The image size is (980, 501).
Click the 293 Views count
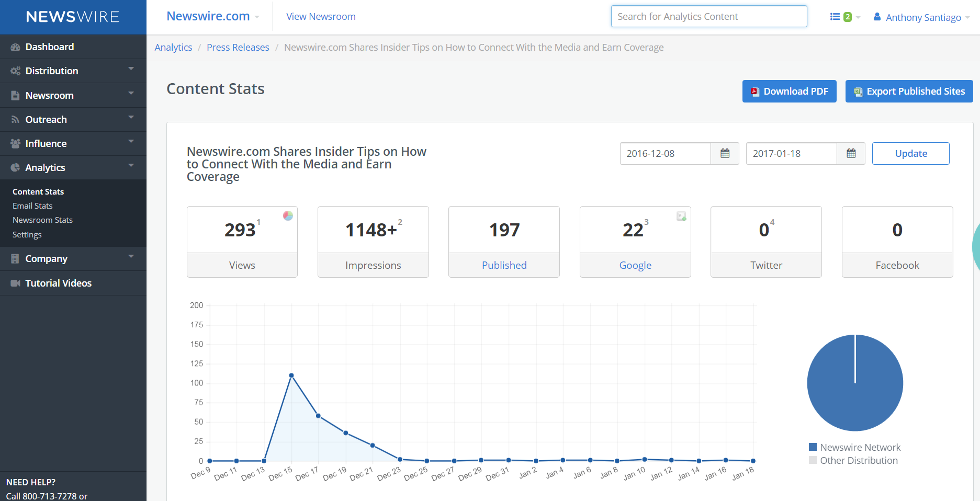point(240,230)
